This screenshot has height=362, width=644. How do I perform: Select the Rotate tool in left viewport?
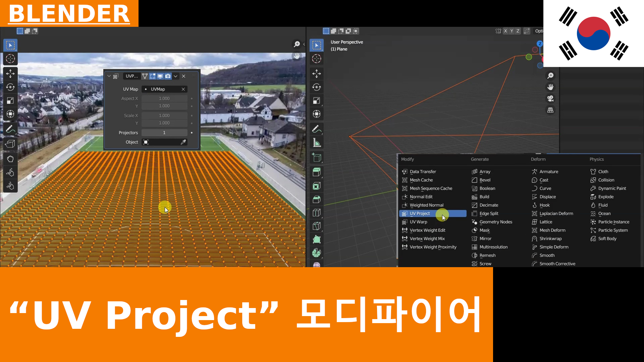coord(10,87)
